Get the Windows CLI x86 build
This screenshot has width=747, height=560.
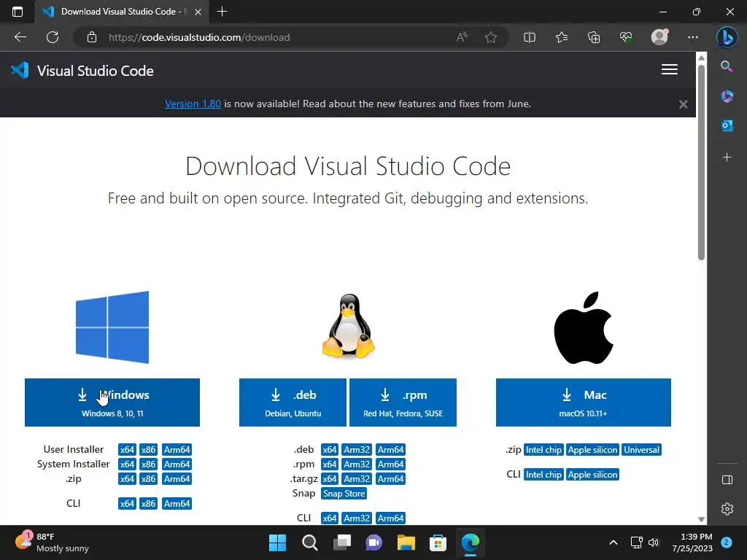pos(148,504)
